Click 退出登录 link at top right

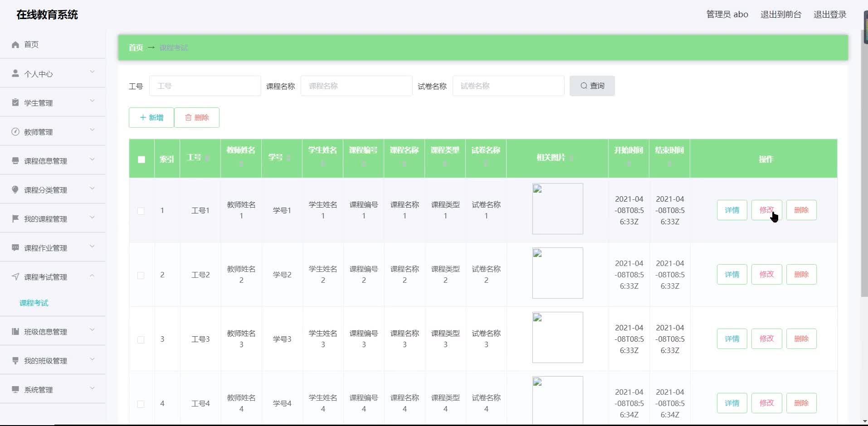click(830, 15)
